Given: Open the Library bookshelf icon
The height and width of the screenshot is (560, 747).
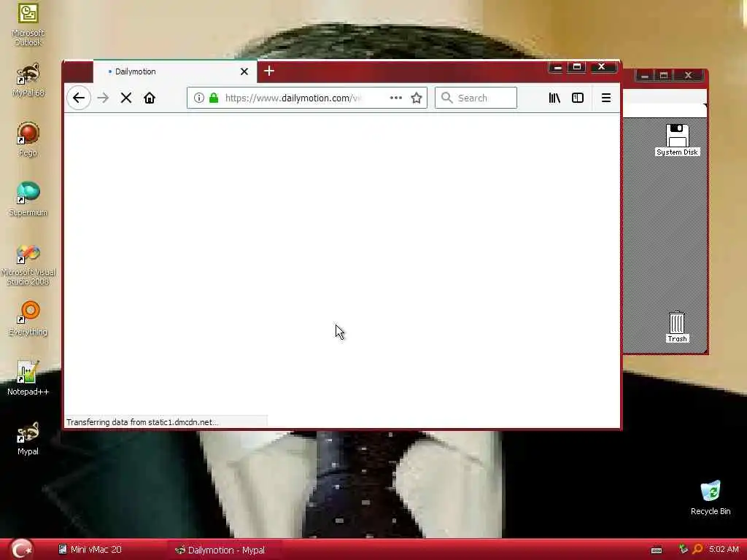Looking at the screenshot, I should [554, 98].
